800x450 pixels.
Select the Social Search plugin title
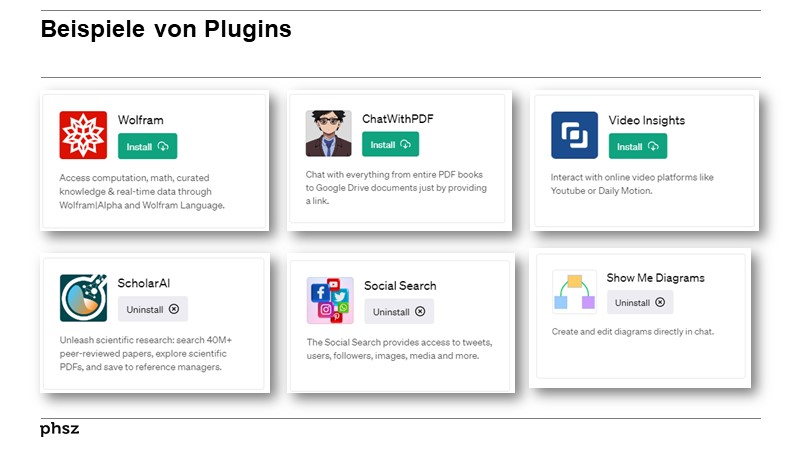[401, 286]
